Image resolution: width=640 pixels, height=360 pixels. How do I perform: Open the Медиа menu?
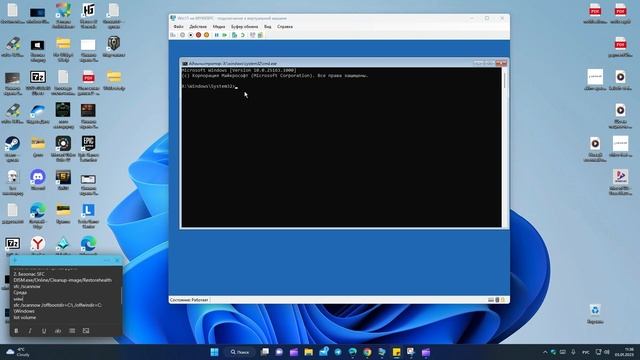tap(219, 27)
